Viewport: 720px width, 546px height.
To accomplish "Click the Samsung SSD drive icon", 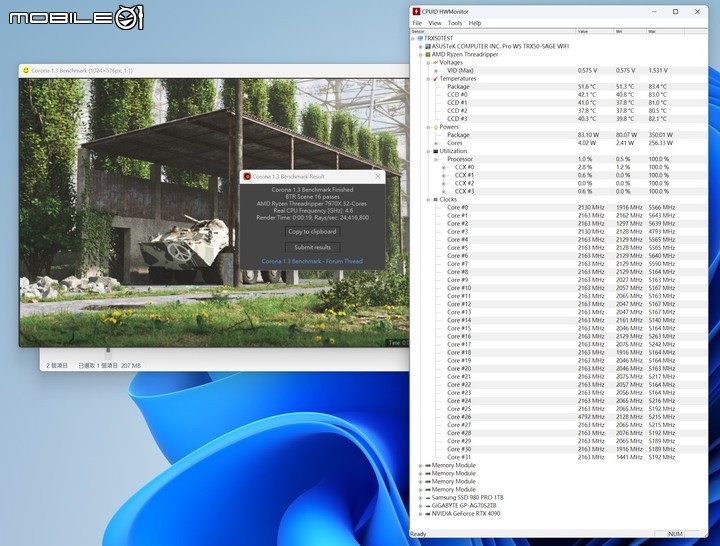I will (x=428, y=498).
